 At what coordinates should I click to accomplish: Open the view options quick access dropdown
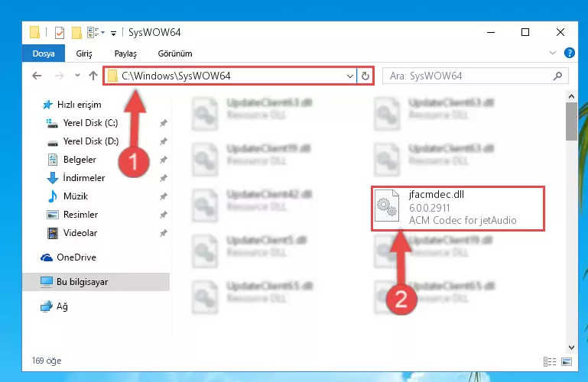pos(96,33)
